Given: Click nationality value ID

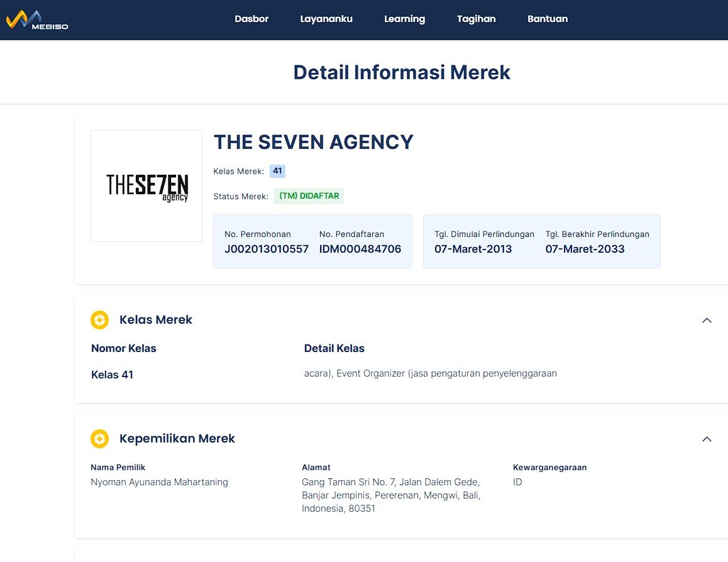Looking at the screenshot, I should [517, 482].
